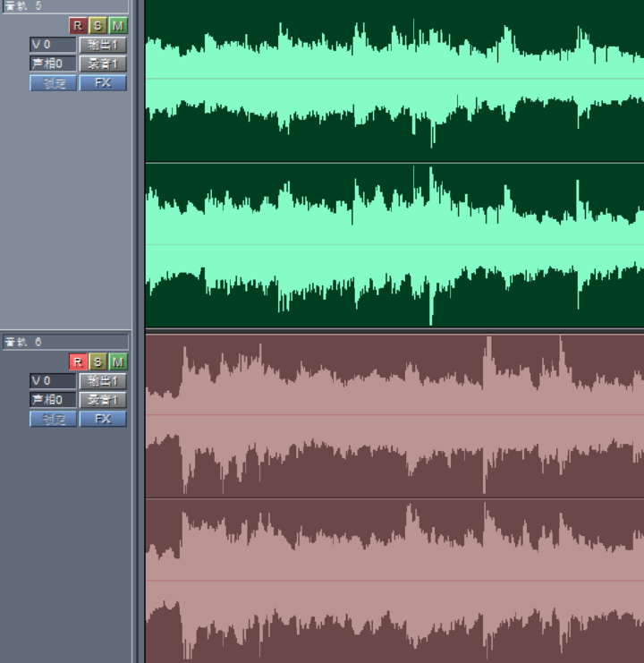
Task: Disarm record (R) on track 6
Action: tap(78, 362)
